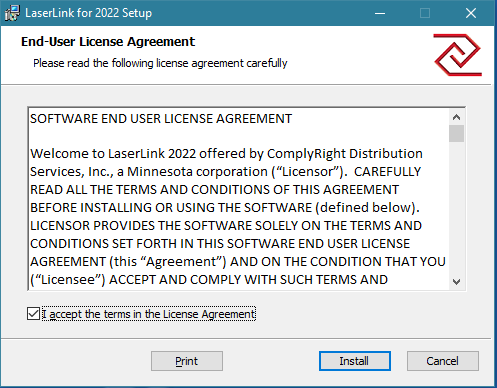Click the 'READ ALL THE TERMS AND CONDITIONS' line
Image resolution: width=497 pixels, height=388 pixels.
tap(214, 189)
